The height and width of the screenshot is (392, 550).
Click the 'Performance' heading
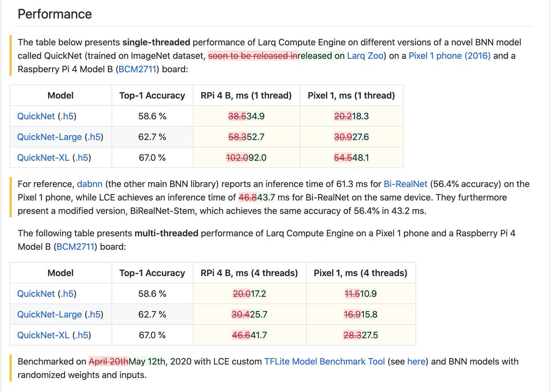pos(55,14)
